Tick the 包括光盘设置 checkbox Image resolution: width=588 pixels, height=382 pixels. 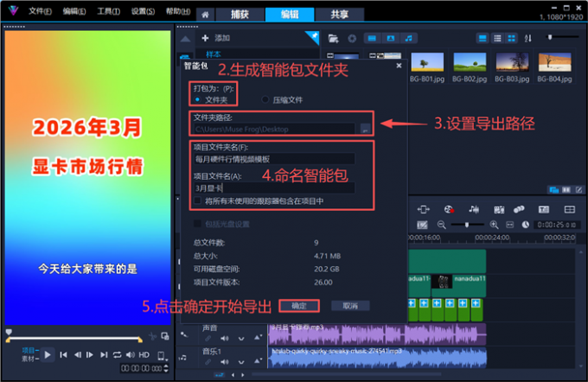pyautogui.click(x=197, y=224)
